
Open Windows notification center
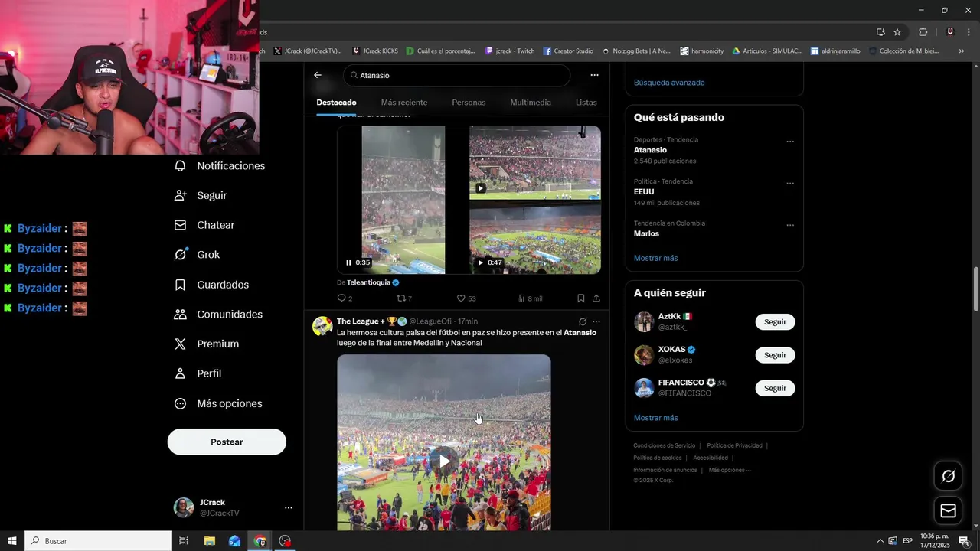[x=964, y=541]
